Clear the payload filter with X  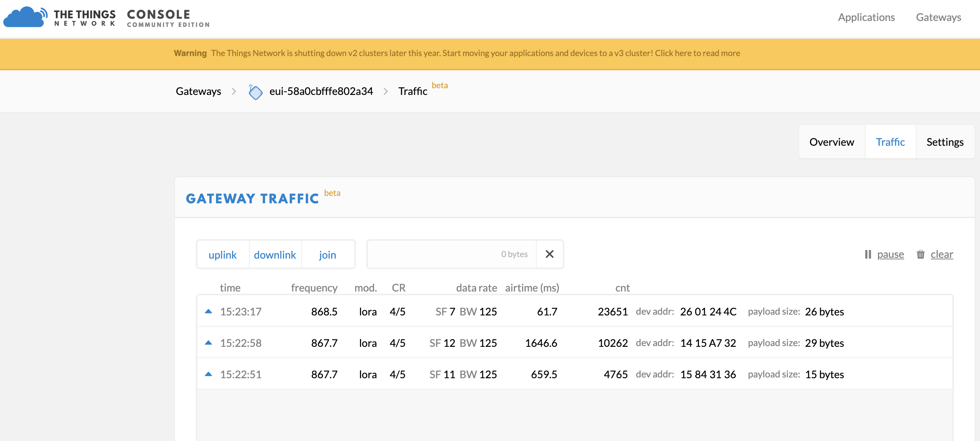point(549,254)
